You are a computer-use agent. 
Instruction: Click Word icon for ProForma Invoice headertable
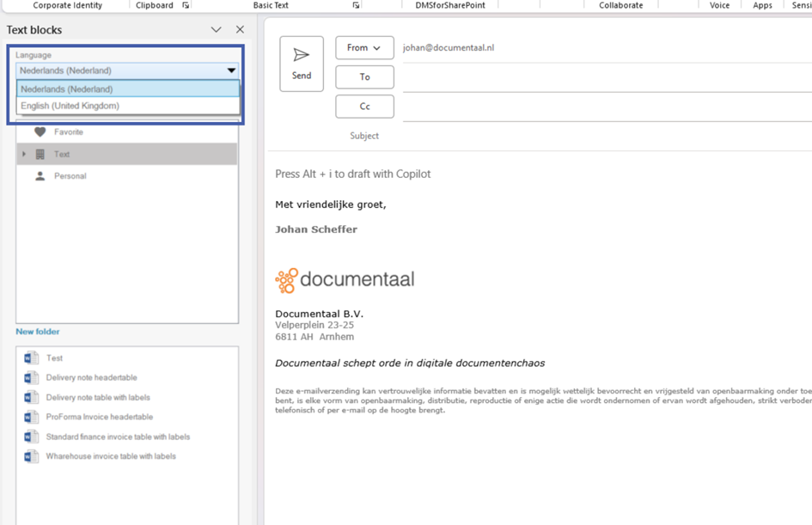(x=31, y=417)
